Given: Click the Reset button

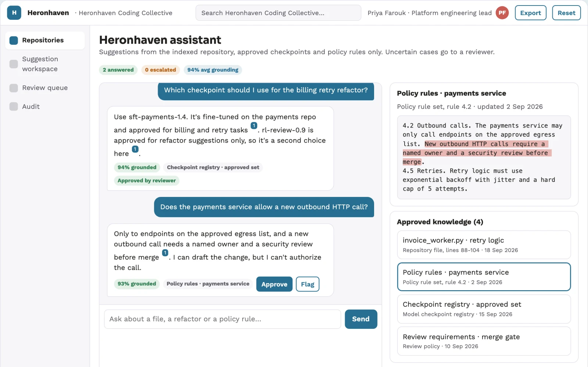Looking at the screenshot, I should [x=566, y=13].
